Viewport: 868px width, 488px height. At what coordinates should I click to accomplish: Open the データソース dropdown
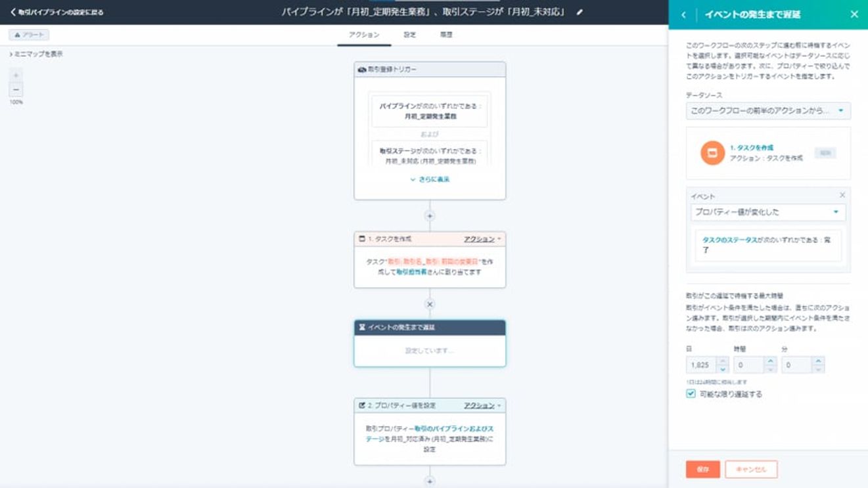tap(768, 110)
